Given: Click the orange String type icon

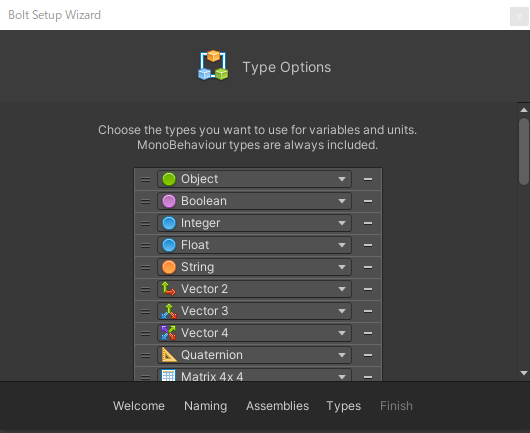Looking at the screenshot, I should [169, 267].
